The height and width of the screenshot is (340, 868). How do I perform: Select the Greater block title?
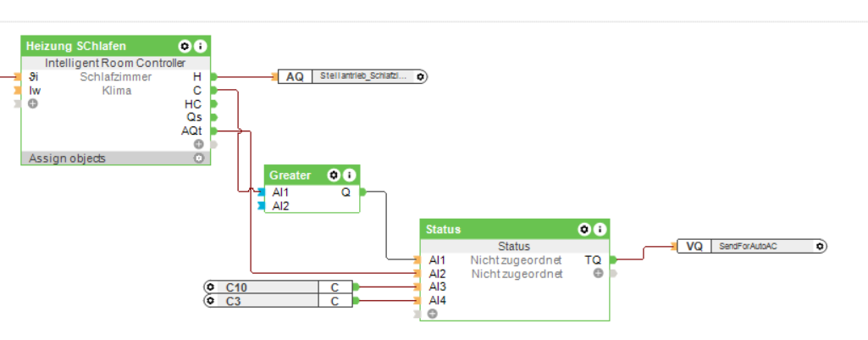pos(292,176)
